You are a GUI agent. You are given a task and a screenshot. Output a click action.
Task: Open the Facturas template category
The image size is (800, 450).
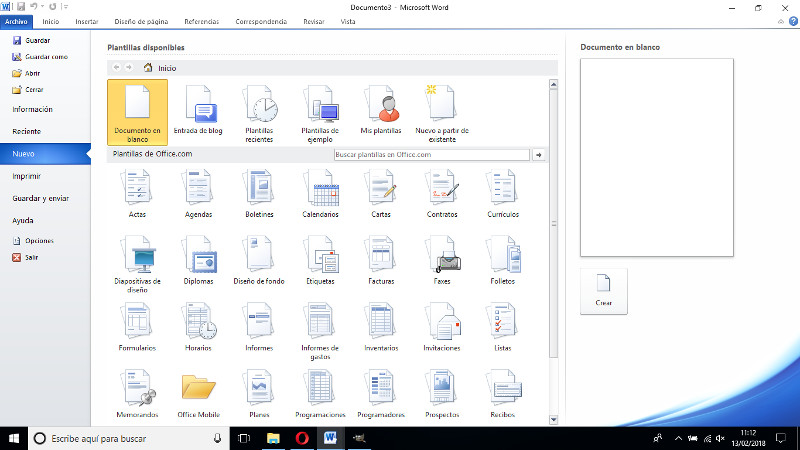coord(381,261)
